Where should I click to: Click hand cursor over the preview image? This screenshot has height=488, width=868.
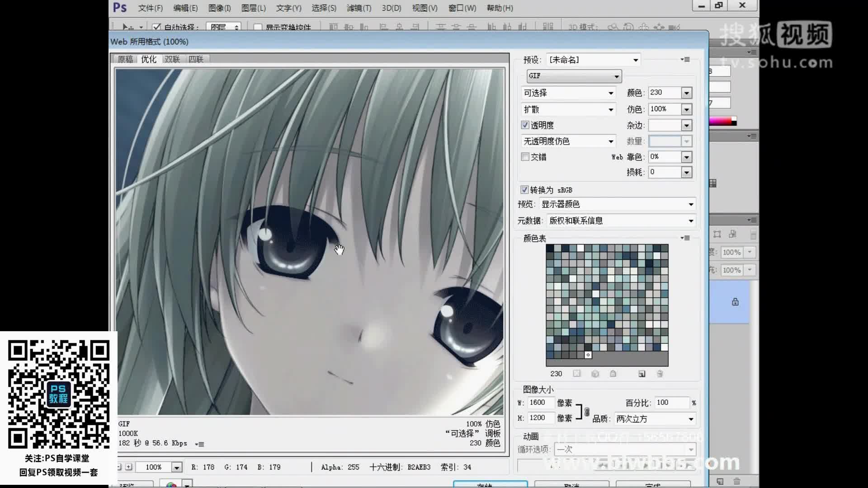340,249
